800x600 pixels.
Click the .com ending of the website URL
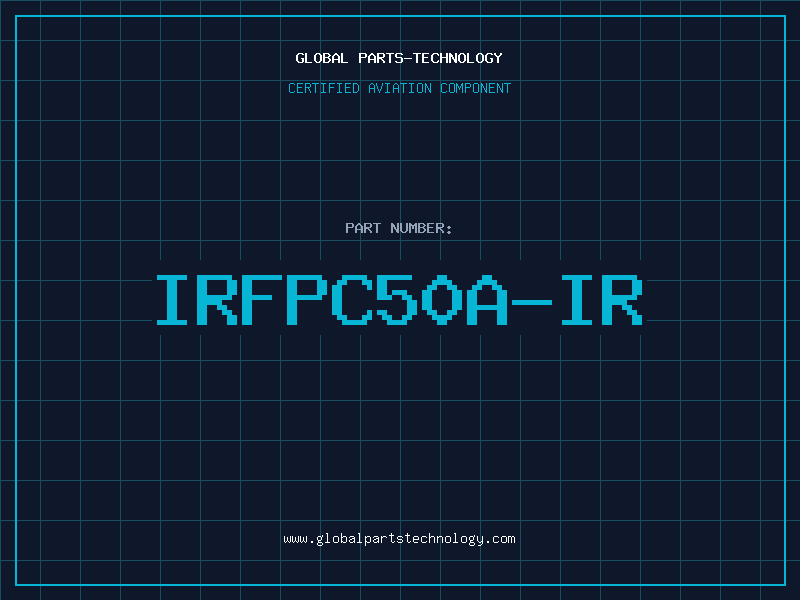pyautogui.click(x=499, y=539)
